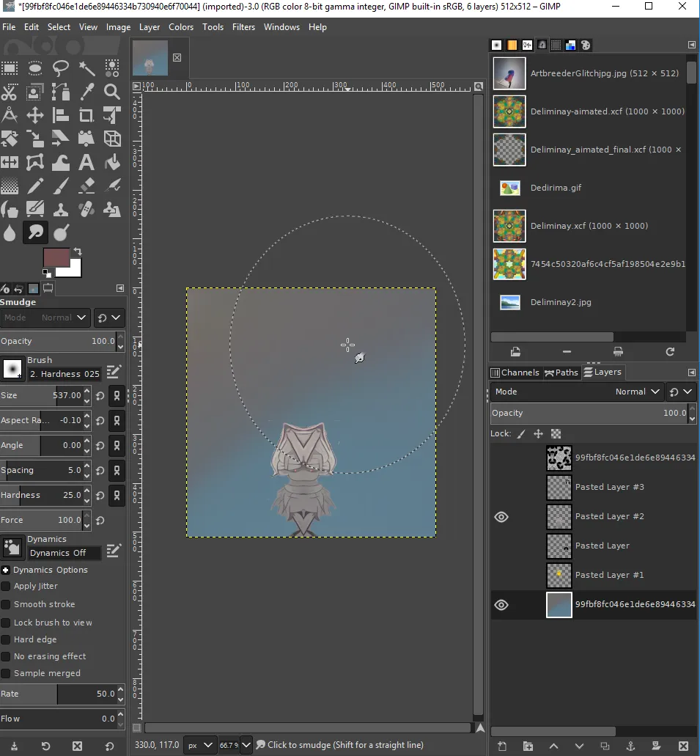Hide the Pasted Layer #2 layer
The image size is (700, 756).
(x=501, y=517)
